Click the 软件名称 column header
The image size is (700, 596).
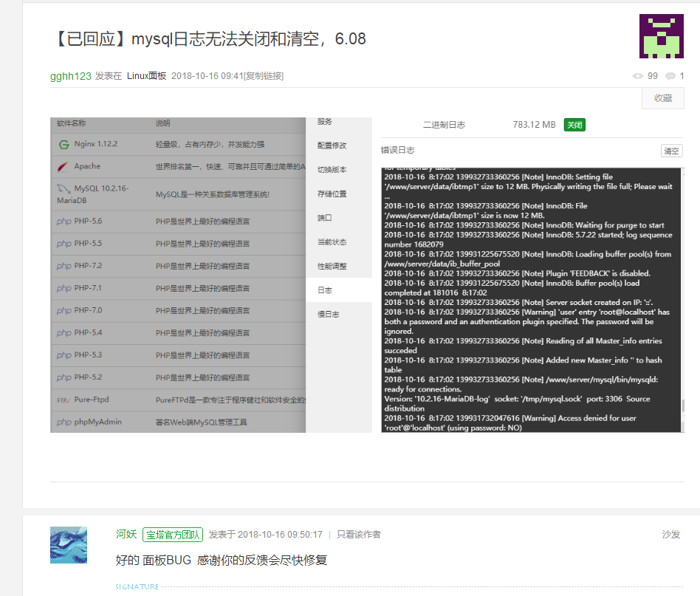[x=71, y=123]
